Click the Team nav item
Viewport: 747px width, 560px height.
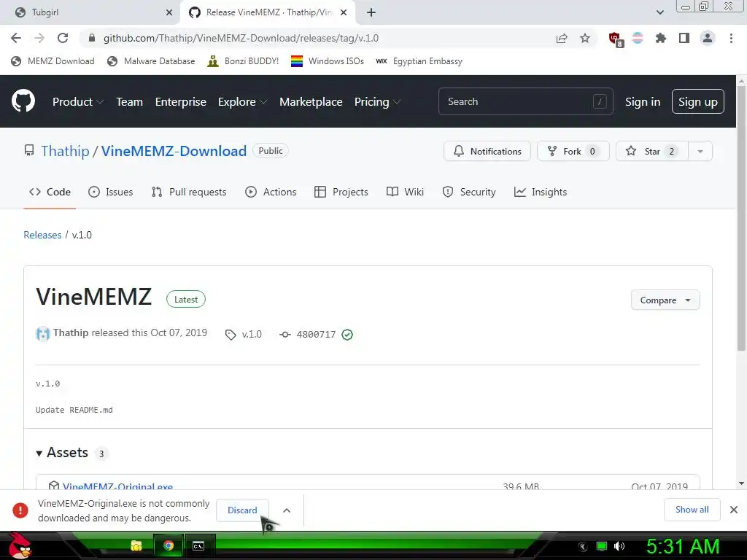pyautogui.click(x=130, y=101)
